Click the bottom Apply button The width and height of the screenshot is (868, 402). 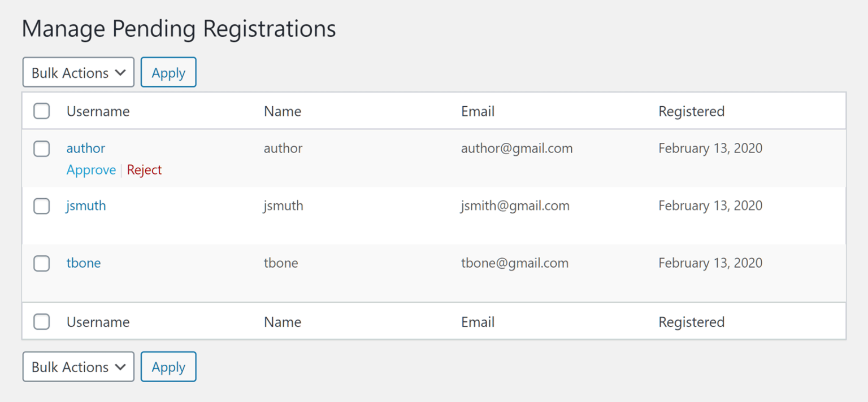(x=168, y=367)
